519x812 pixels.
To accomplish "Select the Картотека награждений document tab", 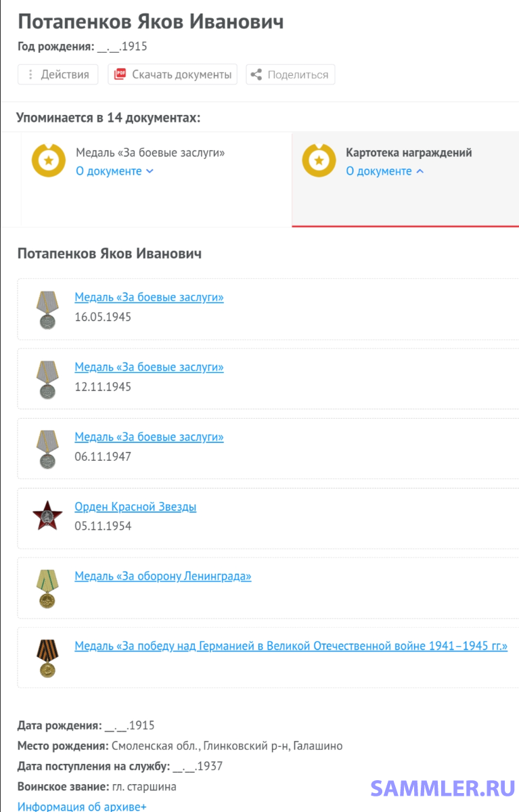I will (x=409, y=153).
